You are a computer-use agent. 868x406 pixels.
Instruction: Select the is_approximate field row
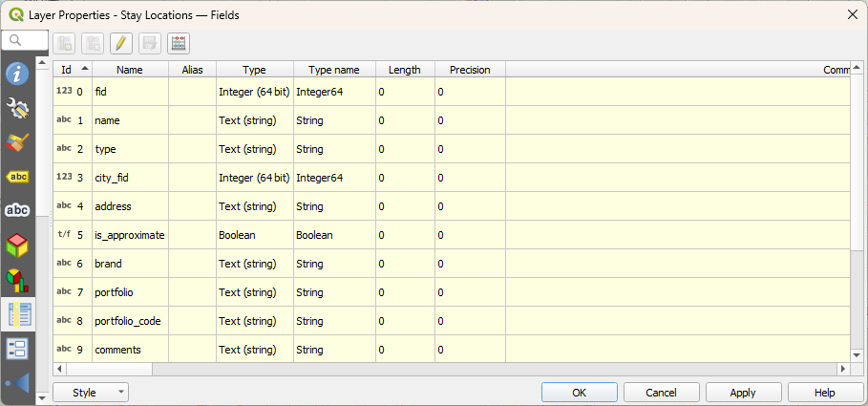[x=129, y=235]
